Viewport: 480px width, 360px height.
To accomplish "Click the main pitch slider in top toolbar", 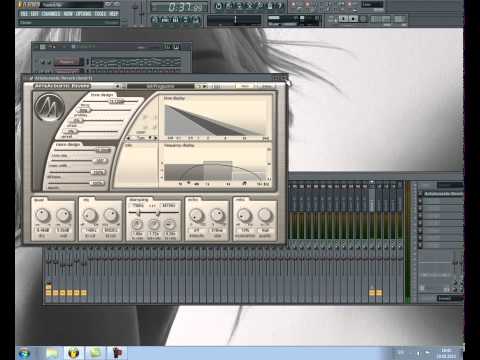I will tap(142, 14).
